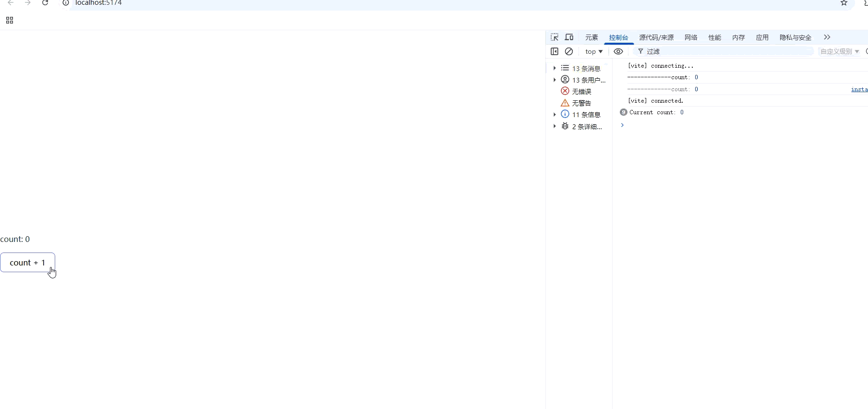Click the user messages person icon

pos(565,80)
